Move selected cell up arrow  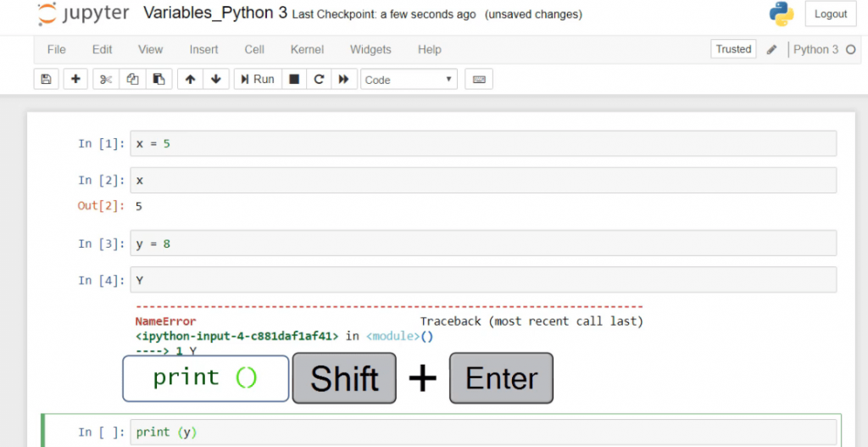[190, 79]
